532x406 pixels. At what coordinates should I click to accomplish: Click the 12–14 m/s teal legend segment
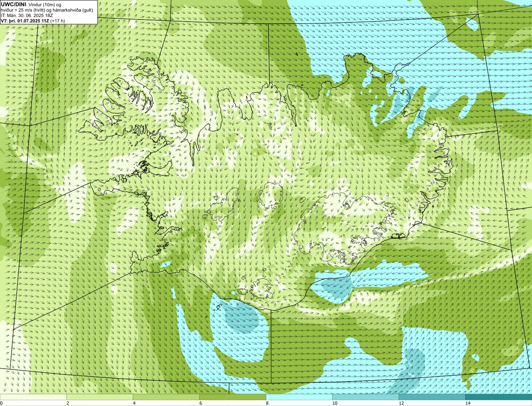[432, 397]
